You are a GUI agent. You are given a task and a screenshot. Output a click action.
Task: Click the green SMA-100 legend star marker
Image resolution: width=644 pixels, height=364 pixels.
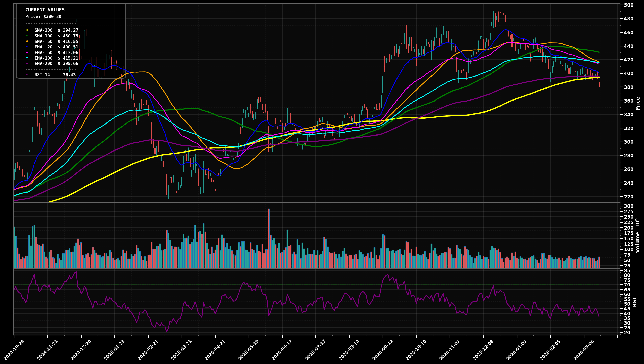(x=27, y=36)
